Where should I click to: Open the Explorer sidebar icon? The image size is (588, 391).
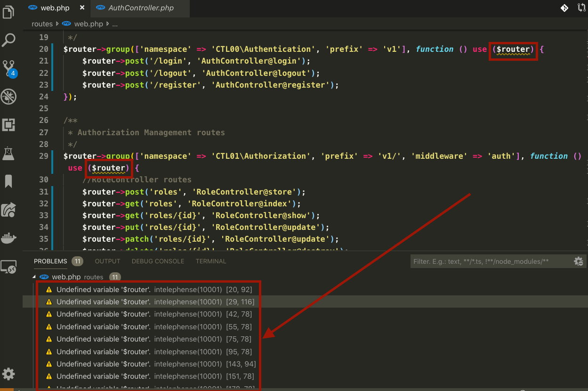(8, 12)
